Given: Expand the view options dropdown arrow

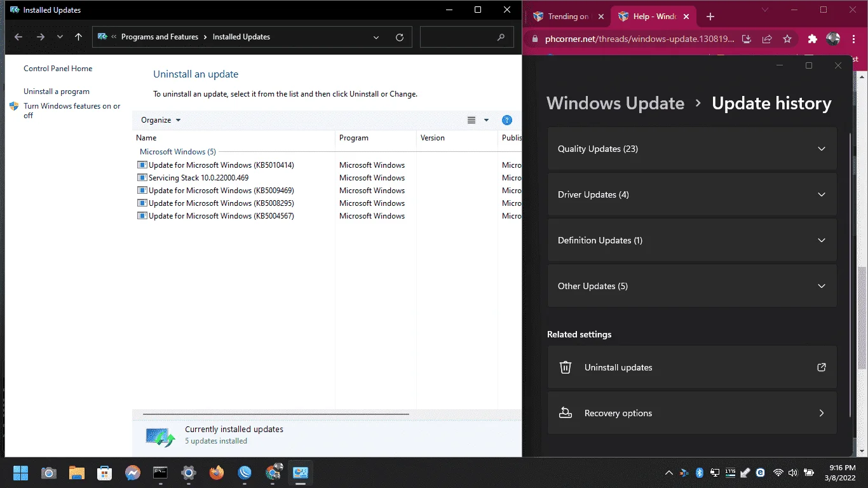Looking at the screenshot, I should [487, 120].
